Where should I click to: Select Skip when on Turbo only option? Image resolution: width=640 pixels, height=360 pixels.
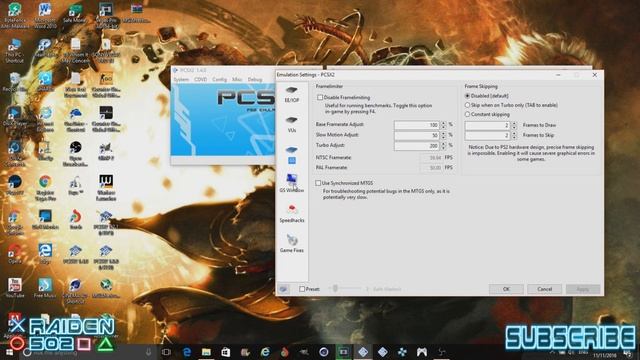click(x=467, y=105)
